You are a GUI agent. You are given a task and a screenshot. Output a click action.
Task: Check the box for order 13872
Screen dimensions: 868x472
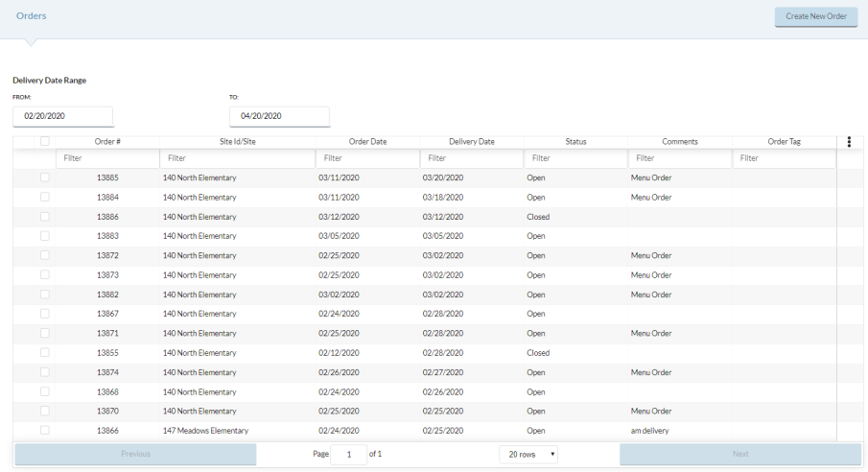(45, 255)
